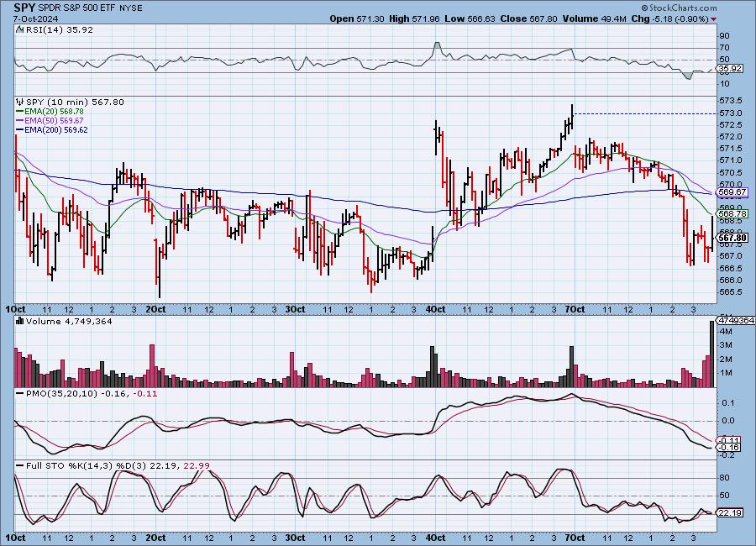This screenshot has width=756, height=546.
Task: Click the SPY (10 min) 567.80 legend text
Action: 75,102
